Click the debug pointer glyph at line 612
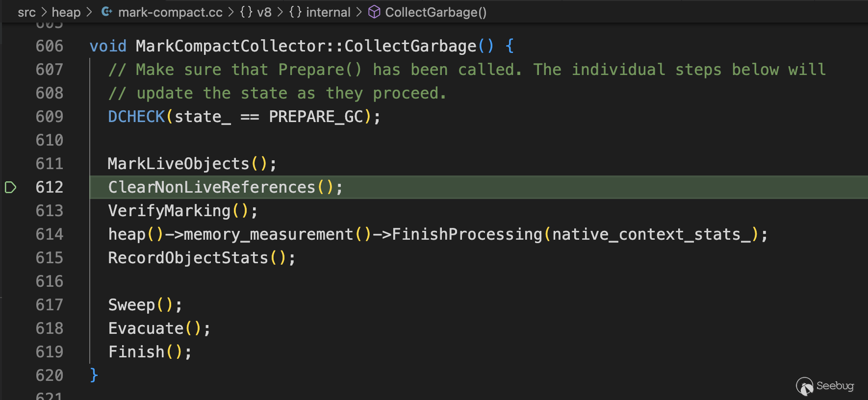Screen dimensions: 868x400 click(x=10, y=187)
